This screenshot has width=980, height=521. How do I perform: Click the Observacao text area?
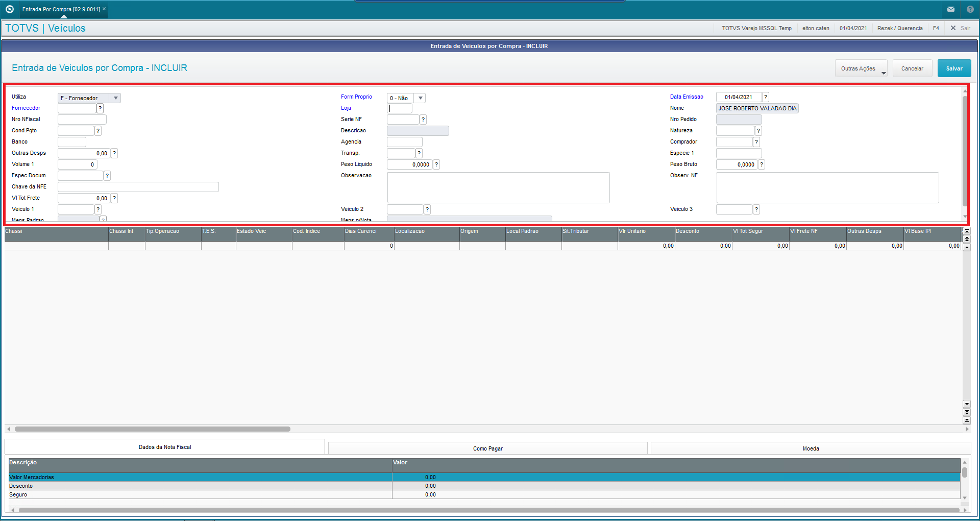(x=499, y=187)
